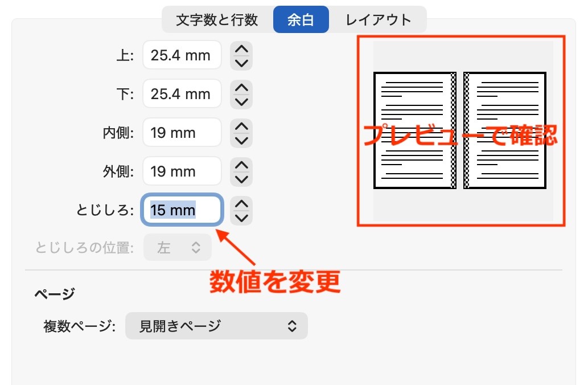Increase the とじしろ value with up arrow
Viewport: 588px width, 385px height.
click(241, 203)
